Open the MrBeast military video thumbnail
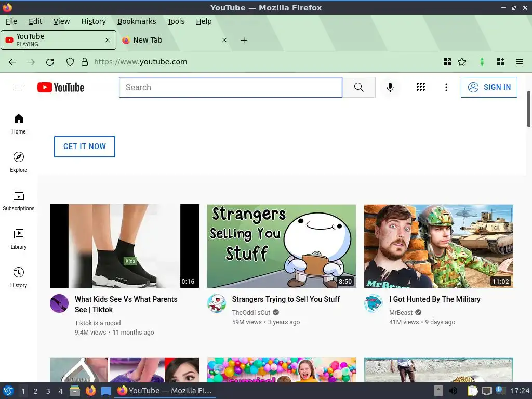 click(x=438, y=246)
